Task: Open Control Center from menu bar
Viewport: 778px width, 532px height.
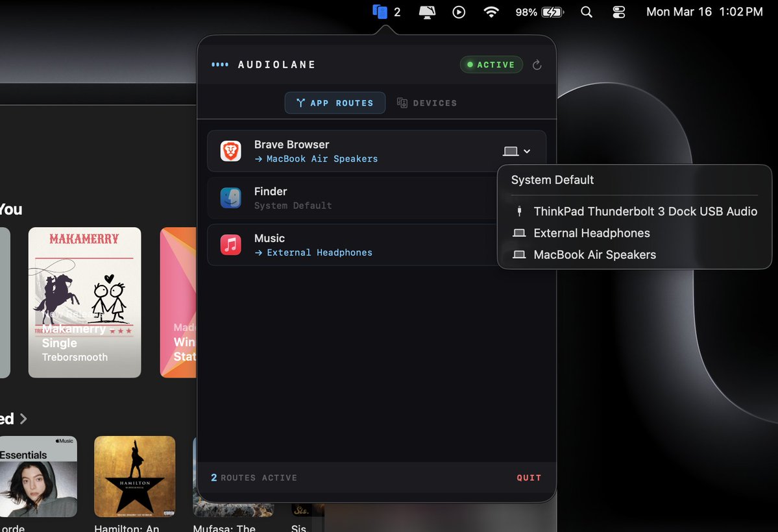Action: point(619,12)
